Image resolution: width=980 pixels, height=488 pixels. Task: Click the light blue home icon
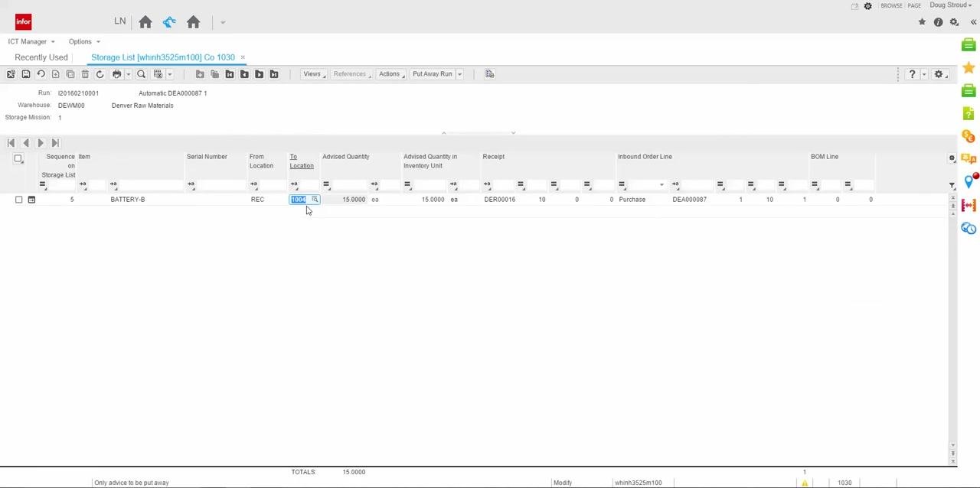[169, 22]
